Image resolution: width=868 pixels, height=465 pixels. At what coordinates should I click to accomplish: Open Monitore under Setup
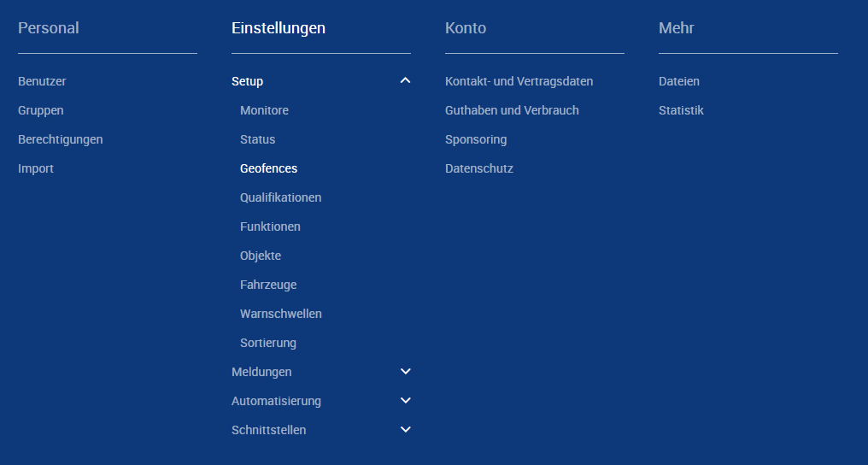(264, 110)
